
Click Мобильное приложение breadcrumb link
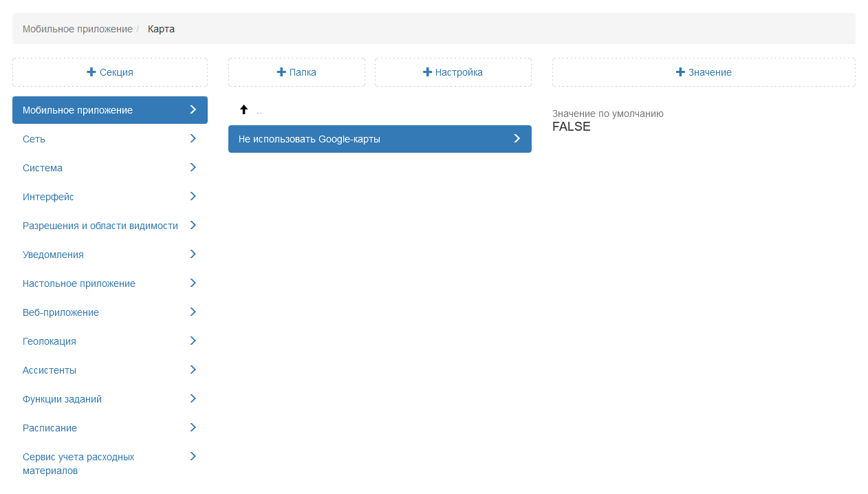(x=77, y=29)
